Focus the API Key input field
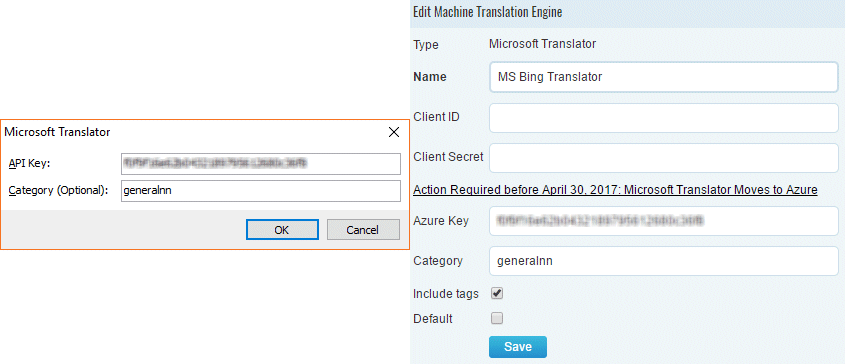 point(261,164)
